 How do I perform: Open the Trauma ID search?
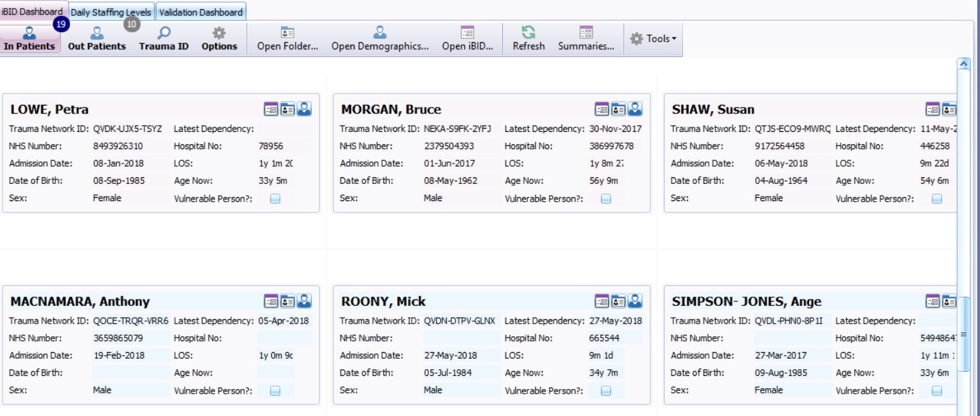tap(164, 38)
